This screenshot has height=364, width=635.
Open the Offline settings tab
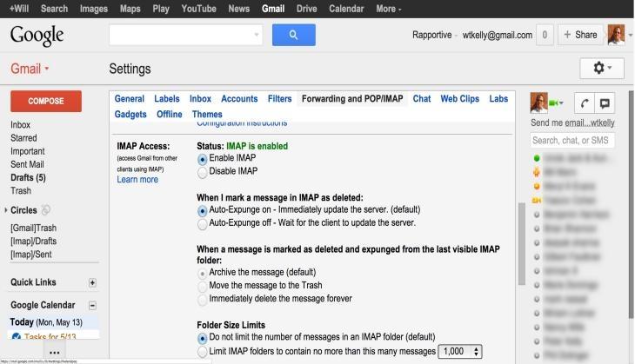click(170, 115)
